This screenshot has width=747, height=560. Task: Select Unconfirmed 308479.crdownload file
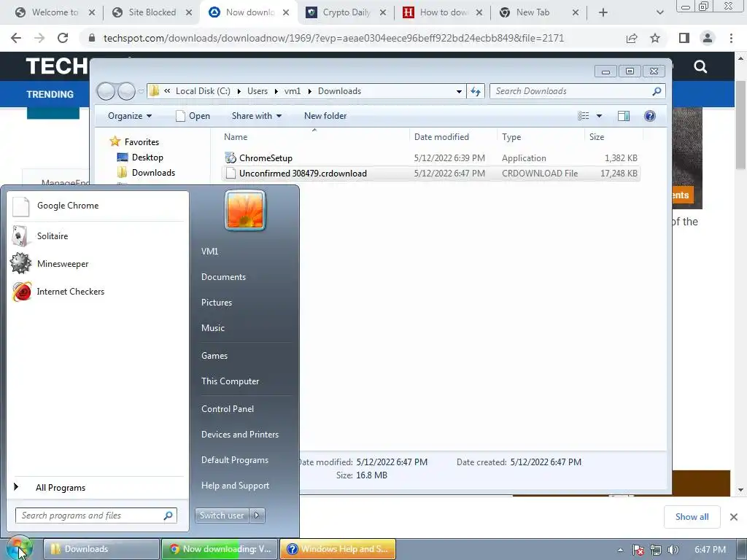point(430,174)
